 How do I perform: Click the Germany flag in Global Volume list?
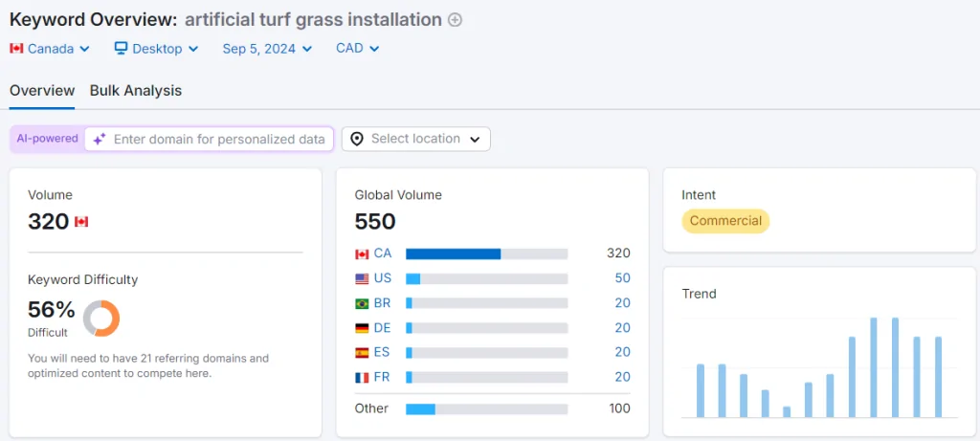[x=362, y=328]
